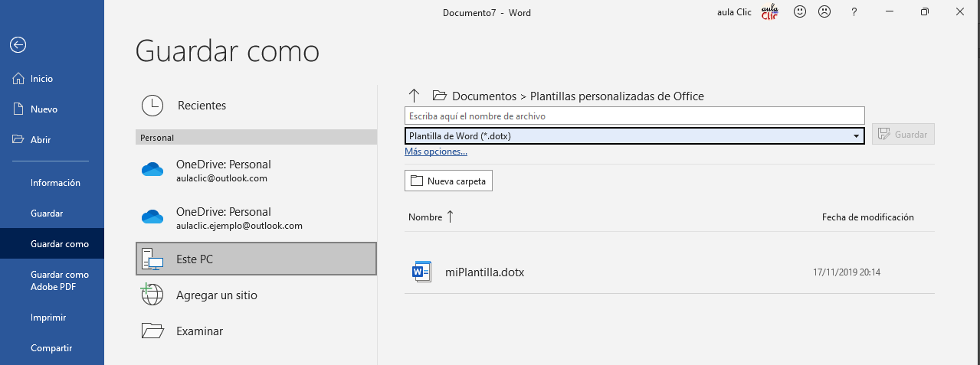Select Imprimir in the left sidebar

coord(48,318)
